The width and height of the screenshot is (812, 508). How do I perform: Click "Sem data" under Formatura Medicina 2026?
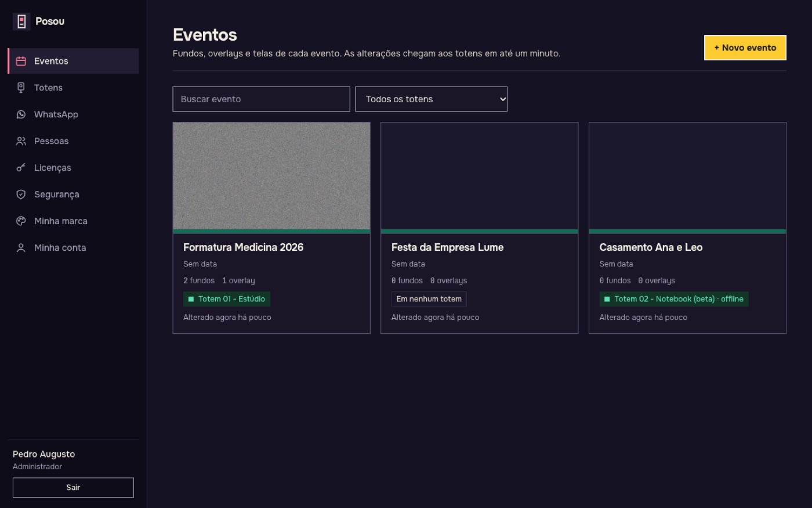tap(200, 264)
